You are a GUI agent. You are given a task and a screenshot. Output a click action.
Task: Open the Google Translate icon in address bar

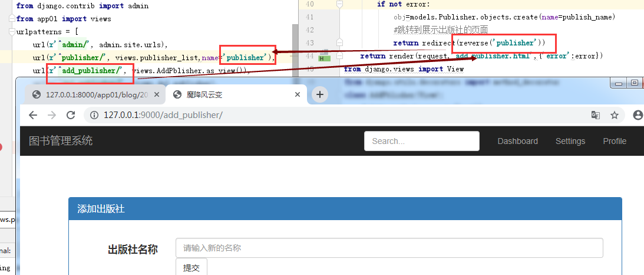[x=596, y=115]
